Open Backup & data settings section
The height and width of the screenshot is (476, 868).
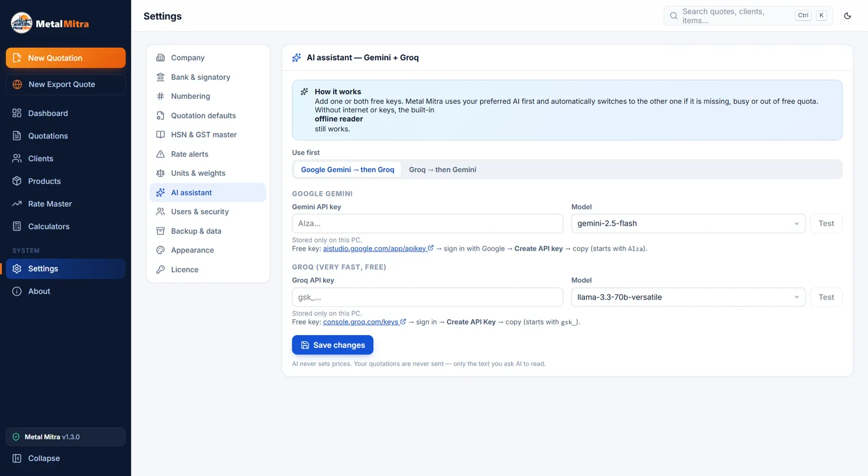[208, 231]
